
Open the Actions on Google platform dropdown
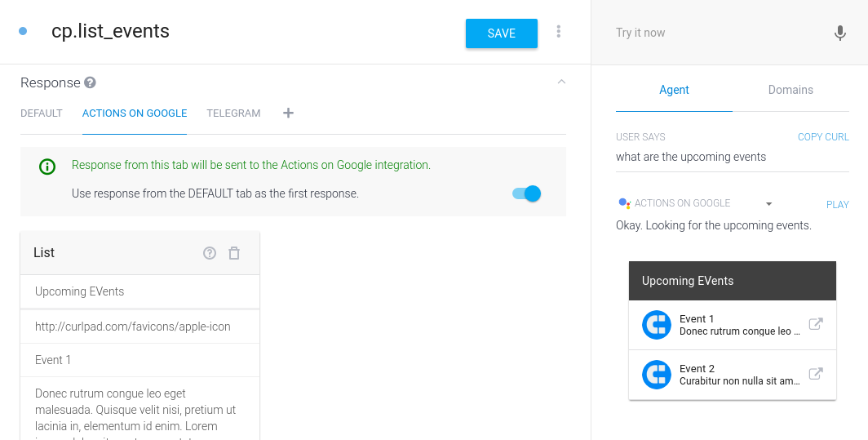tap(768, 204)
